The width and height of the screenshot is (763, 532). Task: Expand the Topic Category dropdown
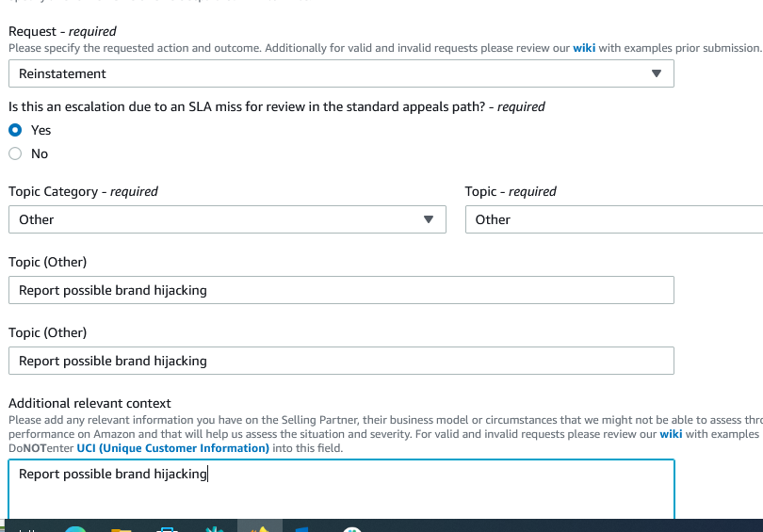[226, 219]
